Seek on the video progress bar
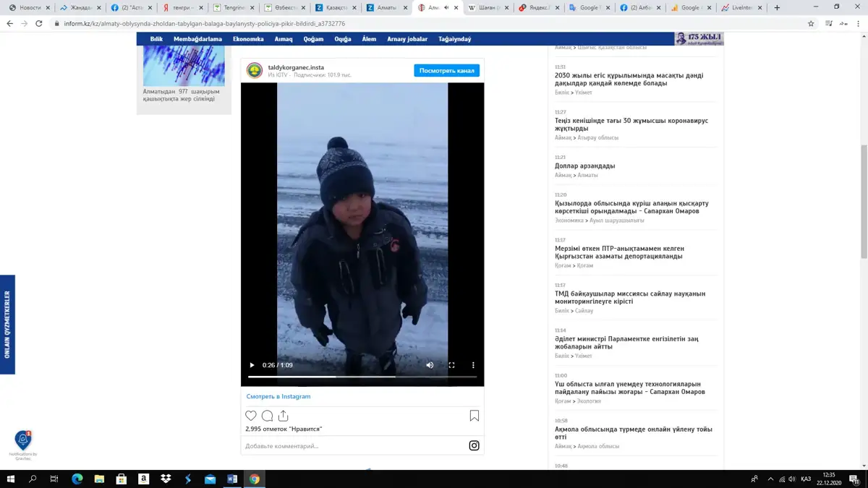Image resolution: width=868 pixels, height=488 pixels. [362, 377]
